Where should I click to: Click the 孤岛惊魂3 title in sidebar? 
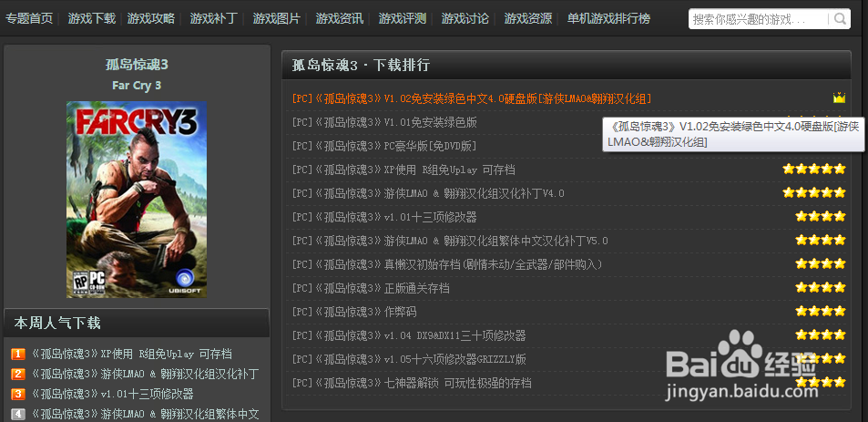tap(137, 65)
